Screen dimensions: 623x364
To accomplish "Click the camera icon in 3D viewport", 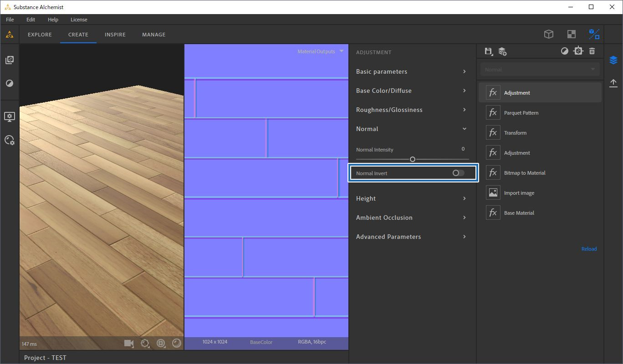I will pyautogui.click(x=129, y=343).
